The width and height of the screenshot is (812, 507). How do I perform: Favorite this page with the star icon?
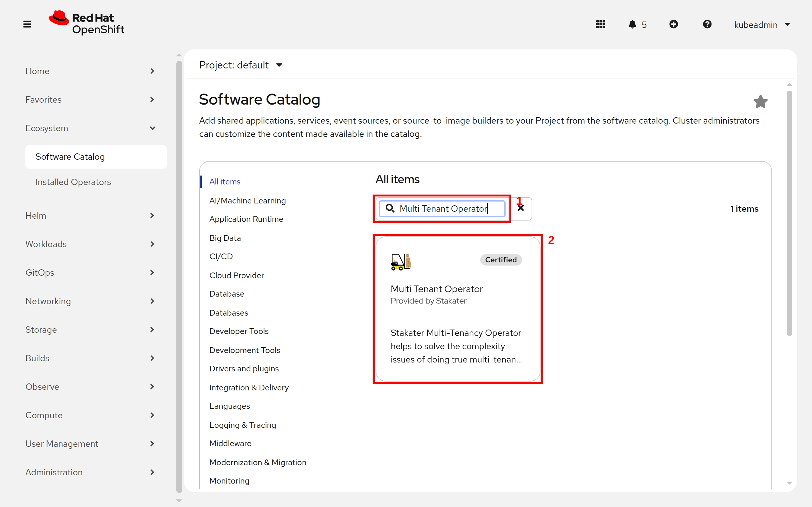760,101
